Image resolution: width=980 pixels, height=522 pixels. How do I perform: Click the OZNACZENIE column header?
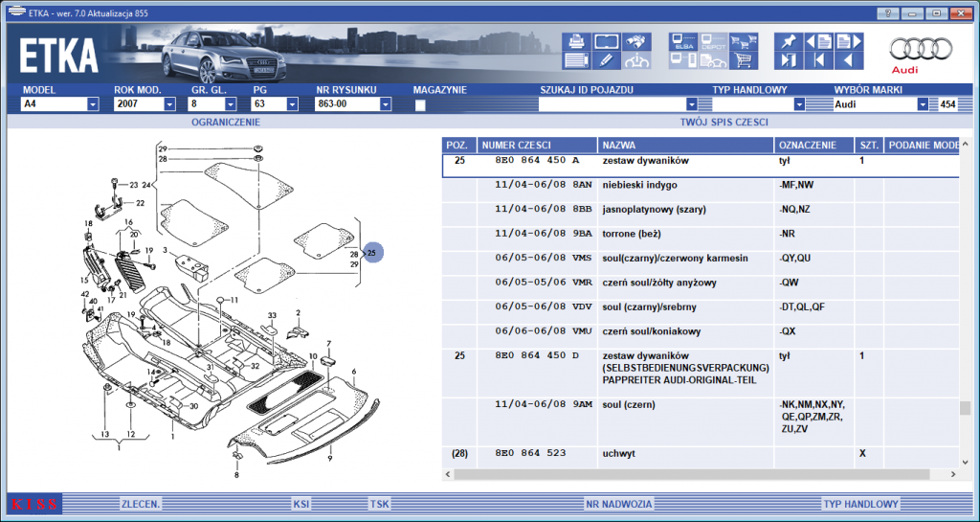click(x=813, y=145)
